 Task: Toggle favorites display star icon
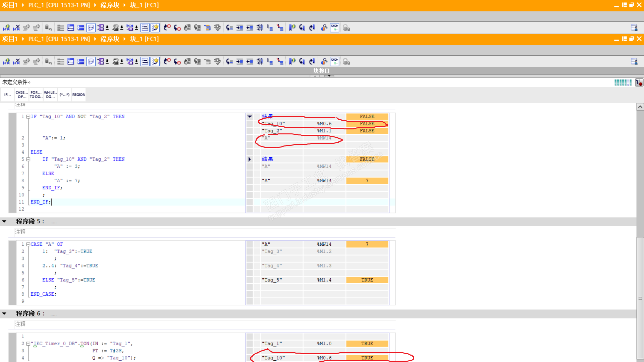155,61
